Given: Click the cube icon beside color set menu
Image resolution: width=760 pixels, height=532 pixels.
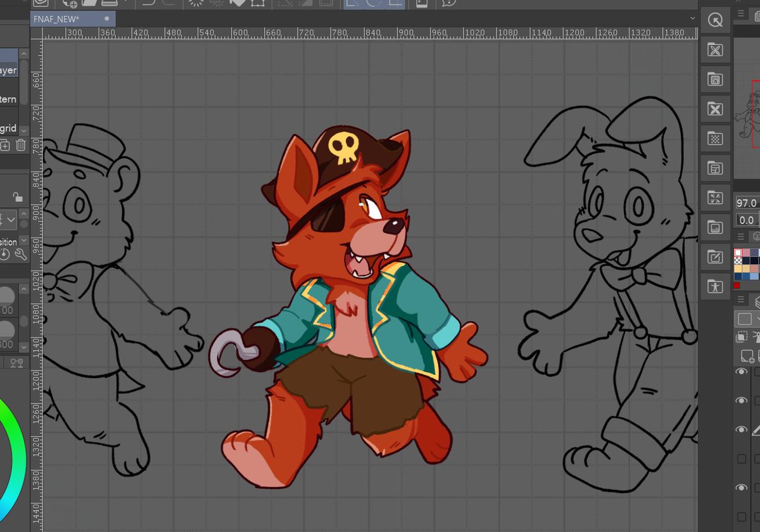Looking at the screenshot, I should click(756, 236).
